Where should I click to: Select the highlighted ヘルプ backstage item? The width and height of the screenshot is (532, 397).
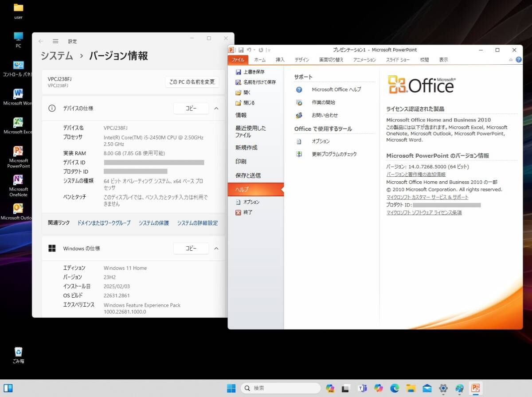click(256, 189)
